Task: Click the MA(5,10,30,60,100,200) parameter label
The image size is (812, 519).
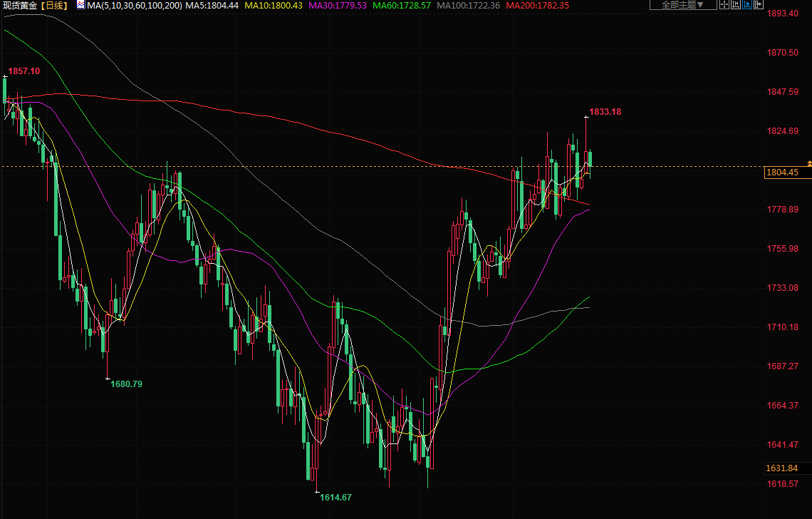Action: (134, 6)
